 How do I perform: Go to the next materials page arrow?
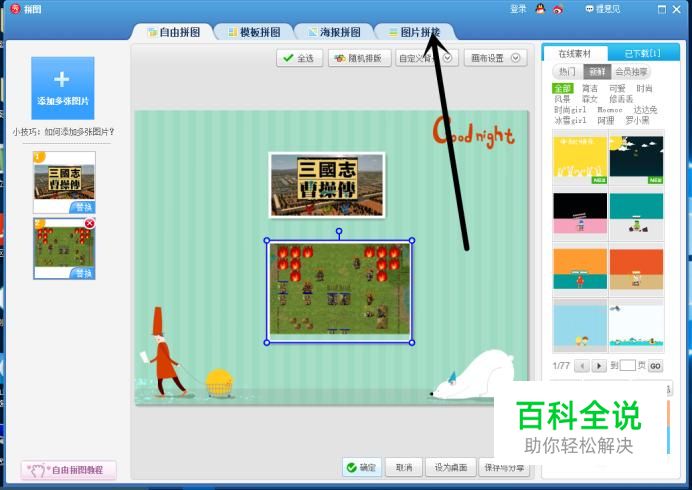pyautogui.click(x=598, y=366)
